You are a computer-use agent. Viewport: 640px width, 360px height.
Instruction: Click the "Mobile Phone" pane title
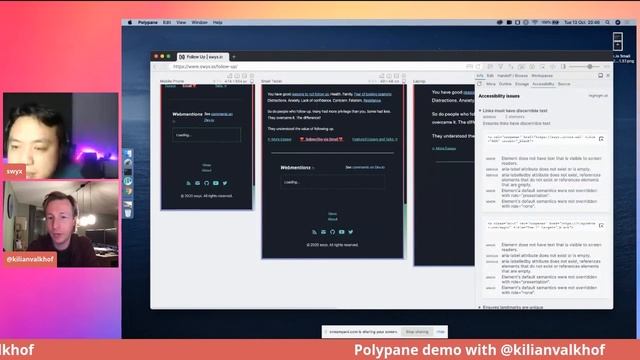(x=172, y=81)
